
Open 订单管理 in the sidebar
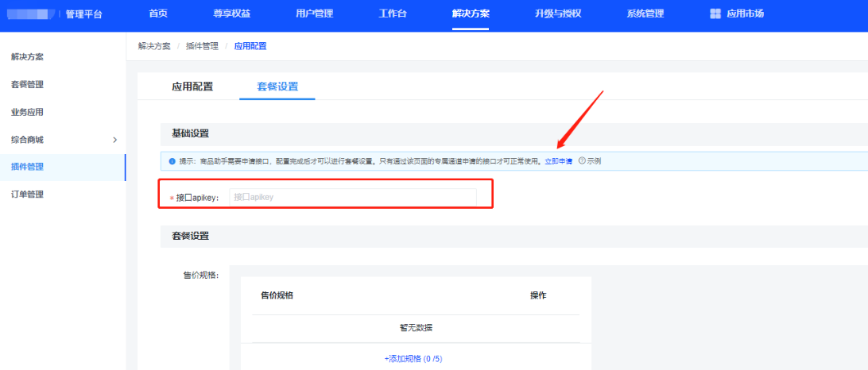(x=27, y=195)
